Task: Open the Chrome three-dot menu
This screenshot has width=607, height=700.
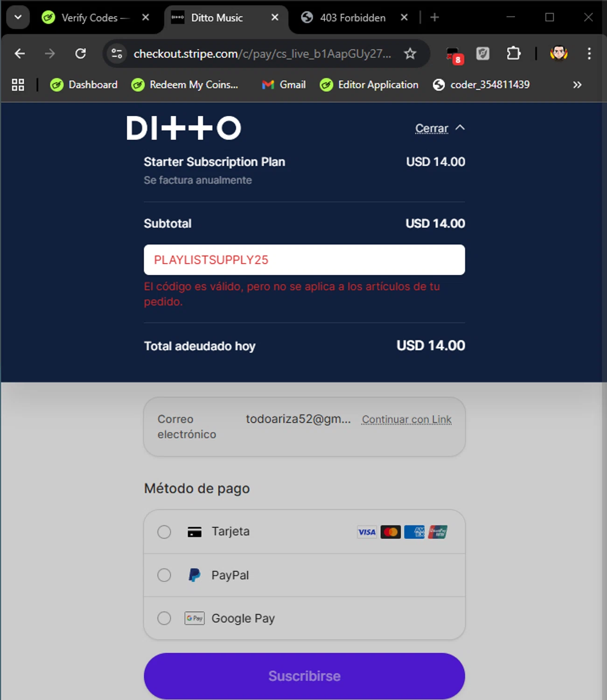Action: (589, 54)
